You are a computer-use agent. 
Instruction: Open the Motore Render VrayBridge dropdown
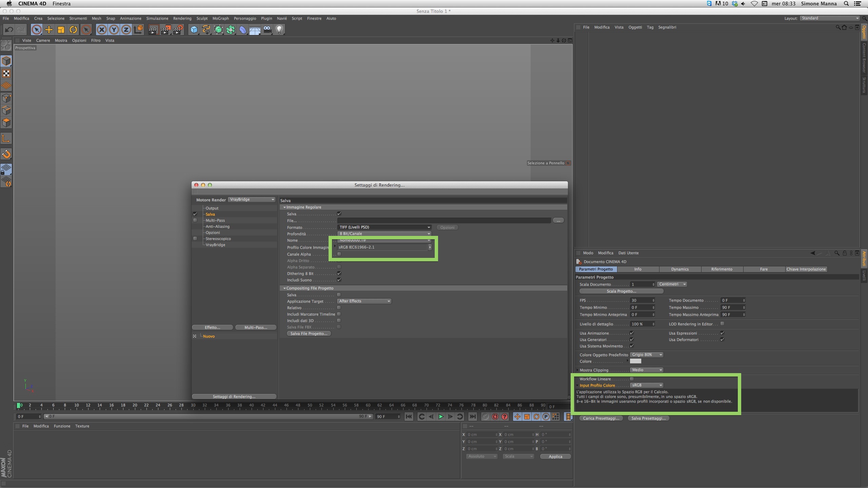(x=252, y=200)
